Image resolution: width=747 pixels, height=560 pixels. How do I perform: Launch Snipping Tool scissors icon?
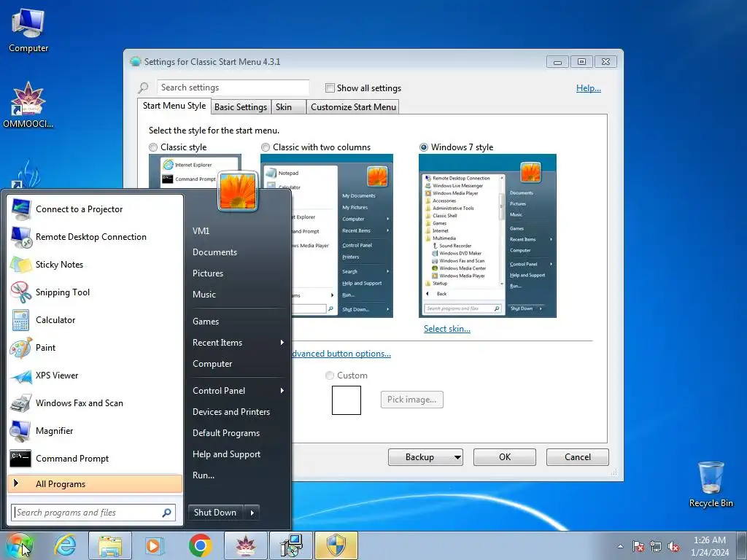(21, 292)
